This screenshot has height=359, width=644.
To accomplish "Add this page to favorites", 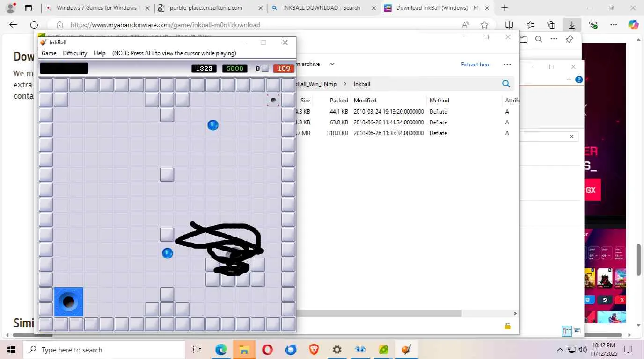I will point(484,25).
